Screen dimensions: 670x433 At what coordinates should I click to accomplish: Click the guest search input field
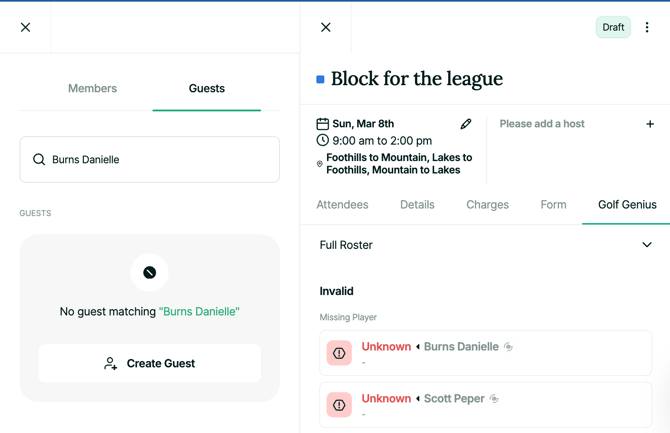[x=160, y=160]
